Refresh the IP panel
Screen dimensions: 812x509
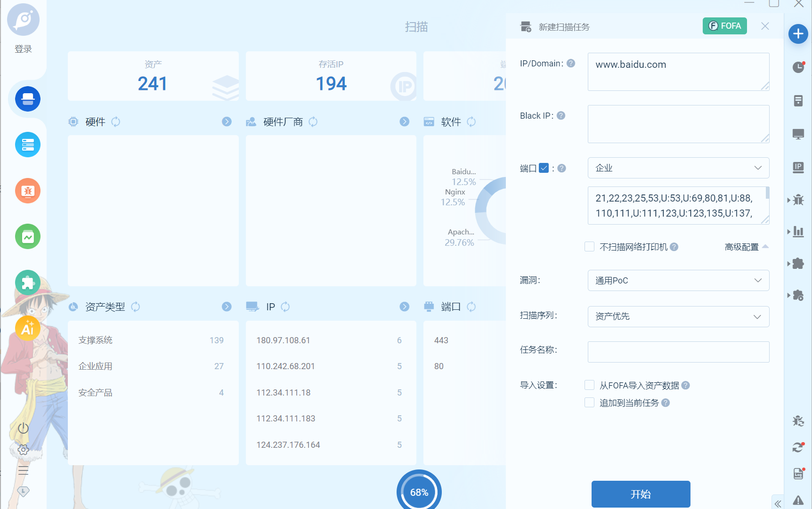coord(285,307)
